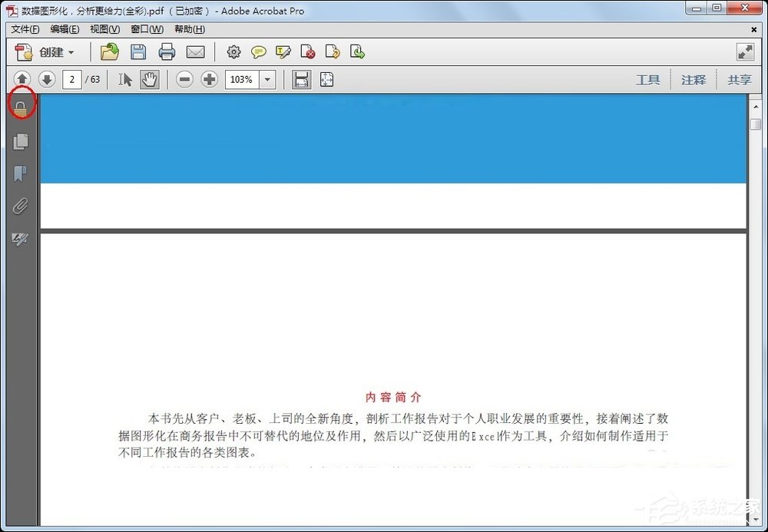Switch to the 工具 (Tools) pane
The height and width of the screenshot is (532, 768).
click(647, 79)
